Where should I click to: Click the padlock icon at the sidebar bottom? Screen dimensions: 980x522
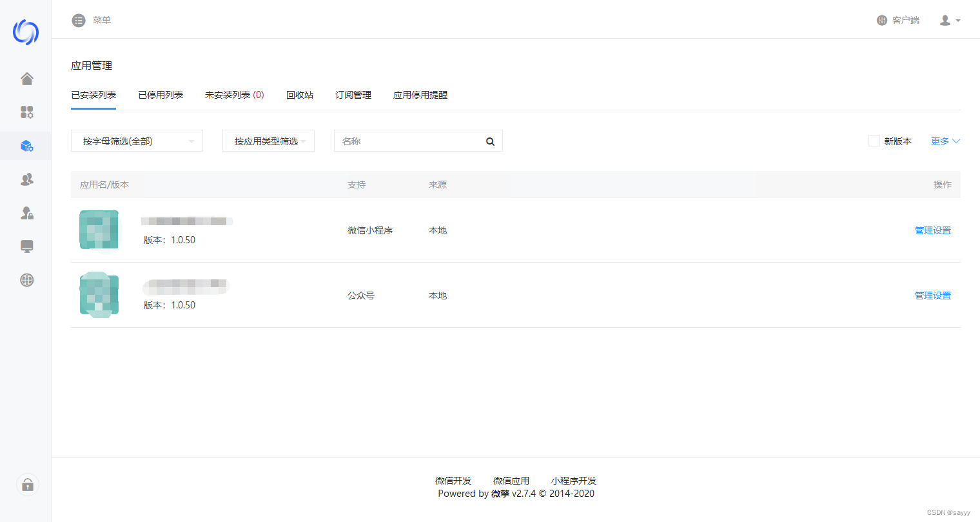(x=27, y=485)
